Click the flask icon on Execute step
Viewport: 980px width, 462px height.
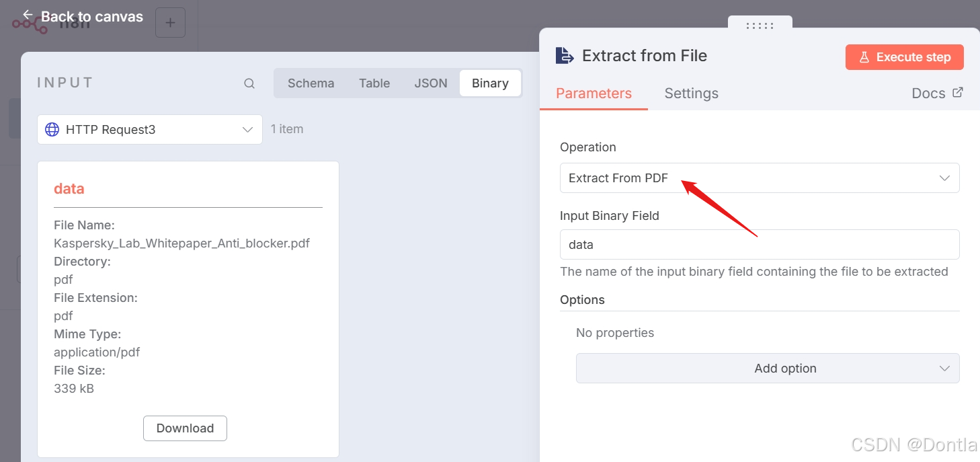864,57
